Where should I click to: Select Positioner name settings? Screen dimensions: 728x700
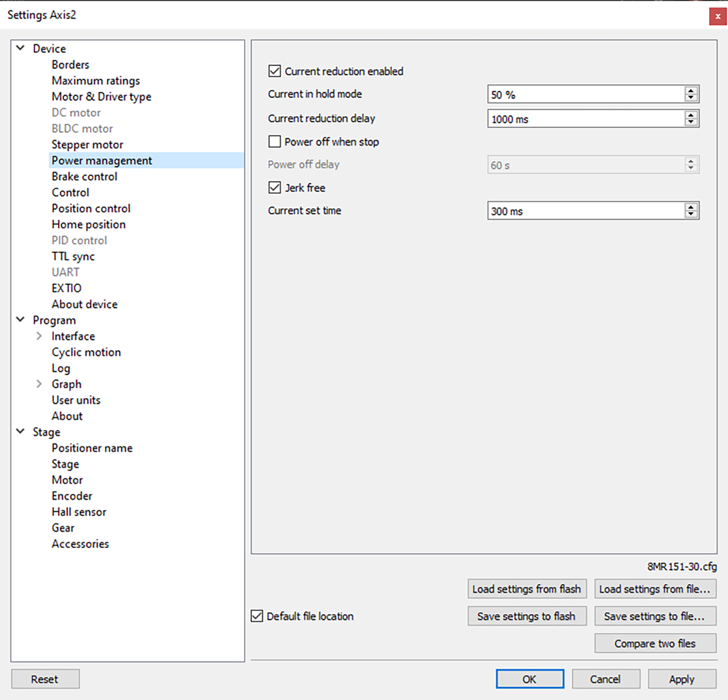pyautogui.click(x=91, y=447)
